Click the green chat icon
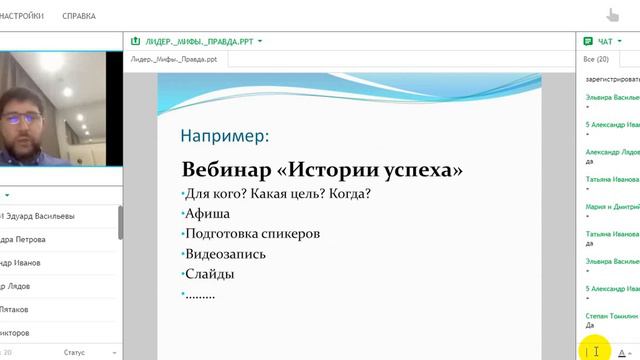 (588, 41)
